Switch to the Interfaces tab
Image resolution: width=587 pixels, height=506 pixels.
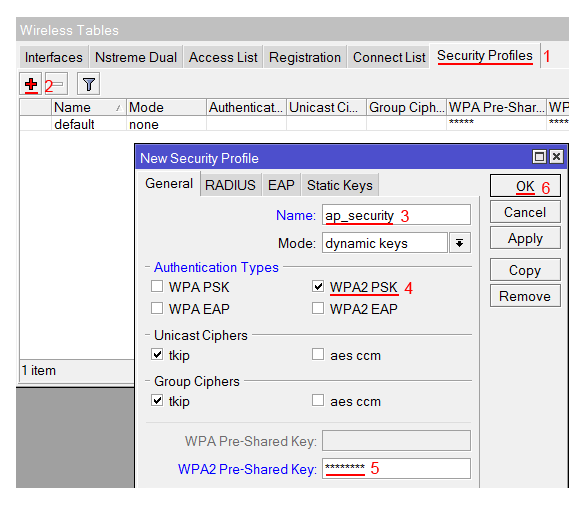(x=54, y=57)
